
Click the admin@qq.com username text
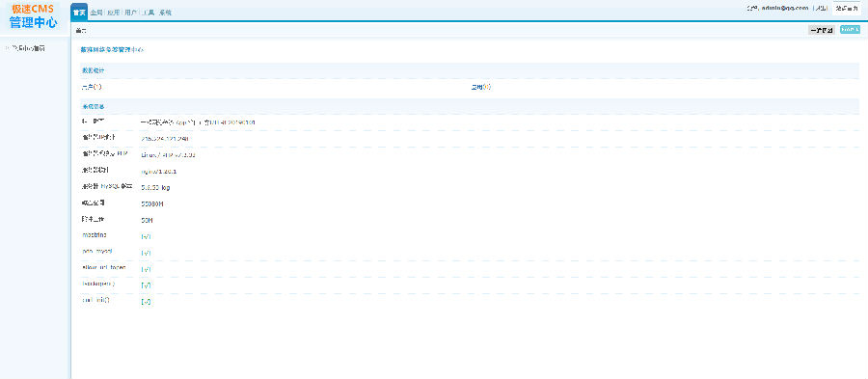coord(785,9)
